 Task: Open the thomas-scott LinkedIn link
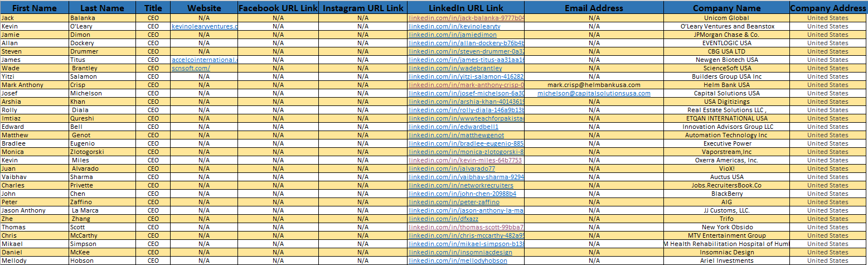tap(467, 227)
